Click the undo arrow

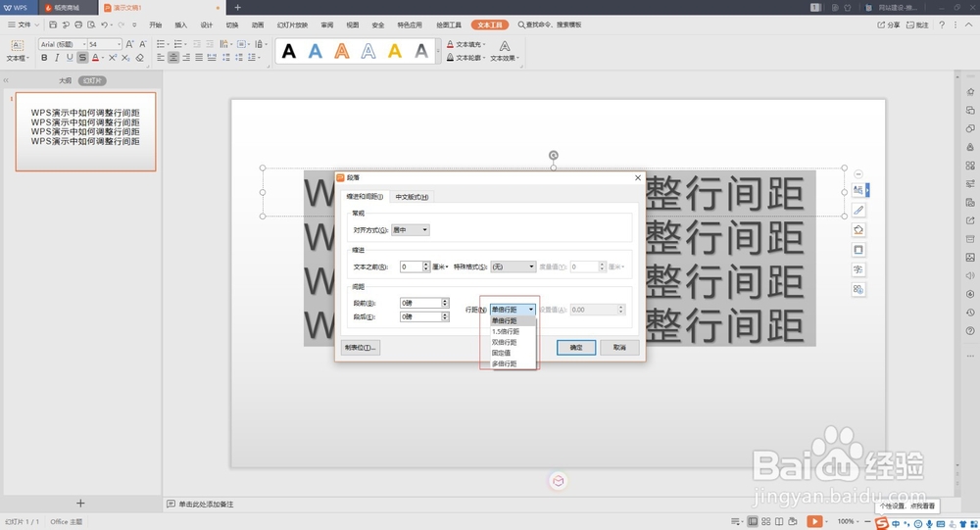point(104,25)
